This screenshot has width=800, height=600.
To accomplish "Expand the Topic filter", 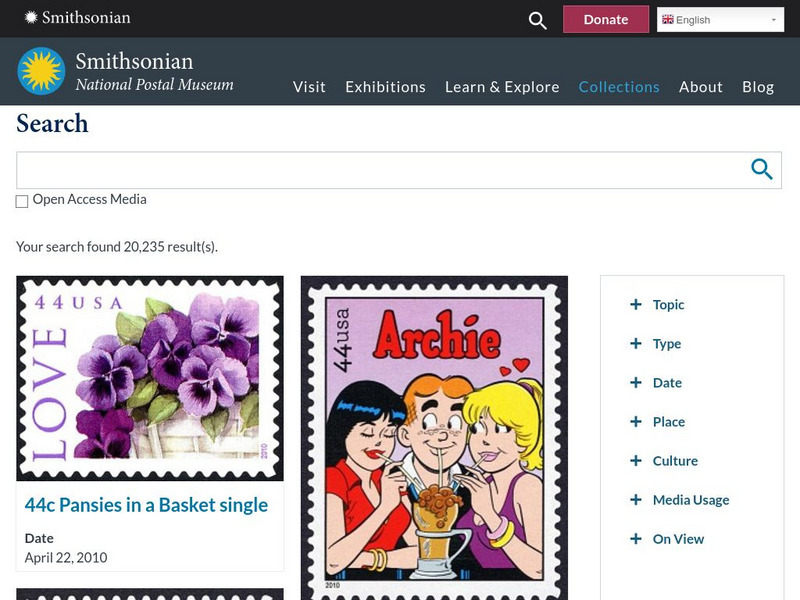I will [668, 305].
